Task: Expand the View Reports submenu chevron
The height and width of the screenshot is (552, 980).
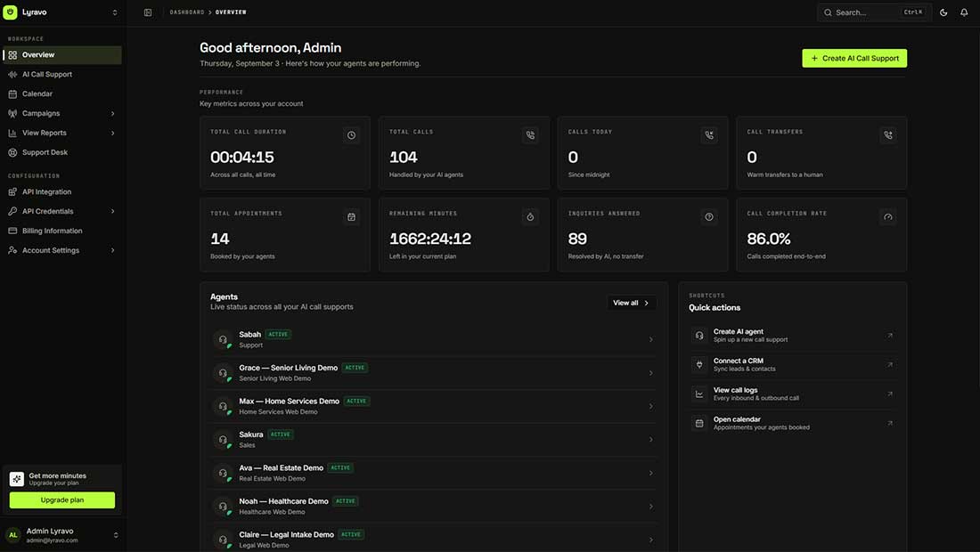Action: pos(112,133)
